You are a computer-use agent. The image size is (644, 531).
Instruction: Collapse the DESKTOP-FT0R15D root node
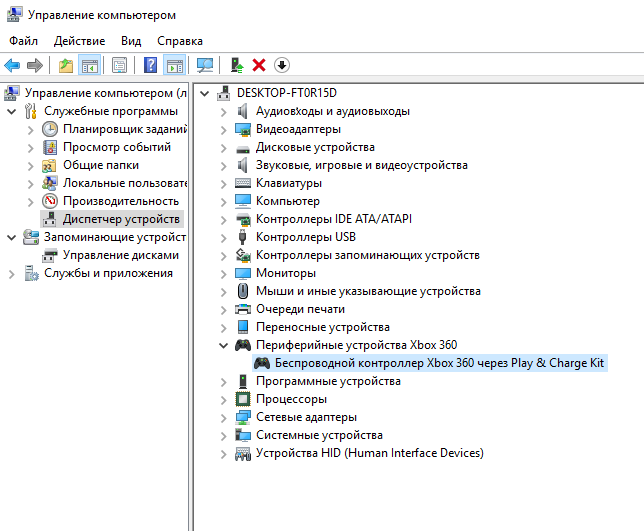pyautogui.click(x=205, y=94)
